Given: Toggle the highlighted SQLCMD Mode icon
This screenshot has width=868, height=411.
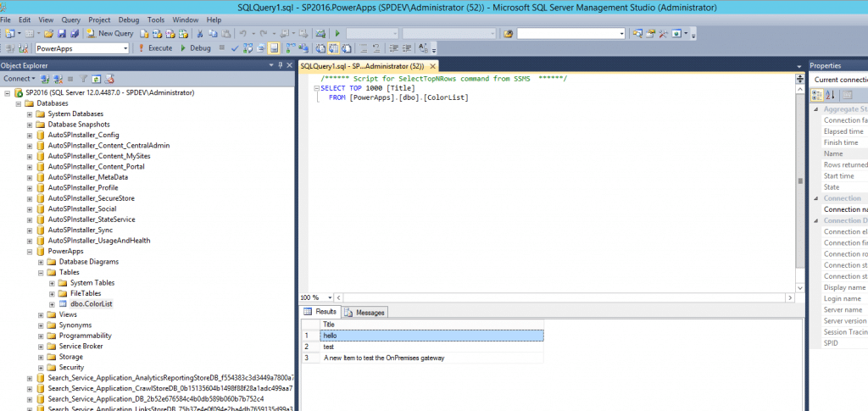Looking at the screenshot, I should (274, 48).
